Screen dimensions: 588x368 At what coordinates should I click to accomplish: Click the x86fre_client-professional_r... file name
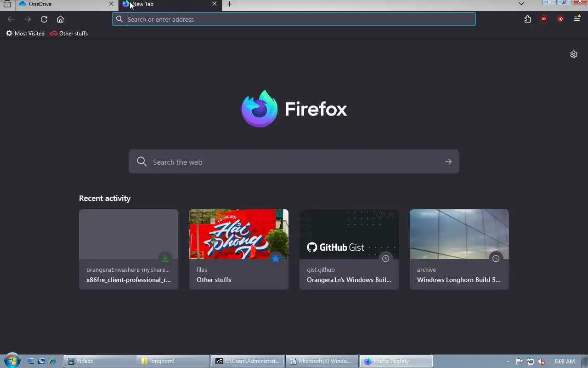point(129,280)
